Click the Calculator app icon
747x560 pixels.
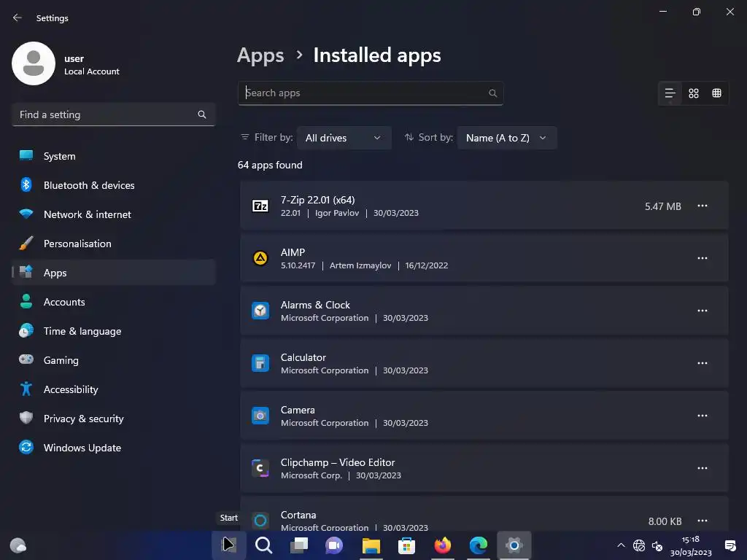coord(260,363)
